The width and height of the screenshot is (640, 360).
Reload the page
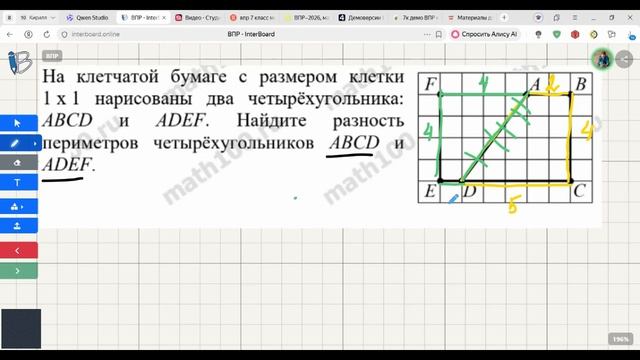[47, 35]
